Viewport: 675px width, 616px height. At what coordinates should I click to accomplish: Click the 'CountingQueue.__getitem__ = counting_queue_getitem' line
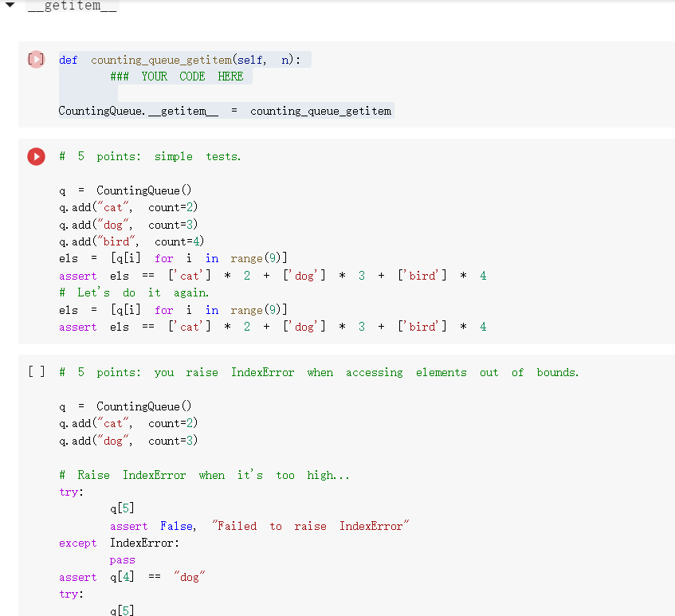226,111
